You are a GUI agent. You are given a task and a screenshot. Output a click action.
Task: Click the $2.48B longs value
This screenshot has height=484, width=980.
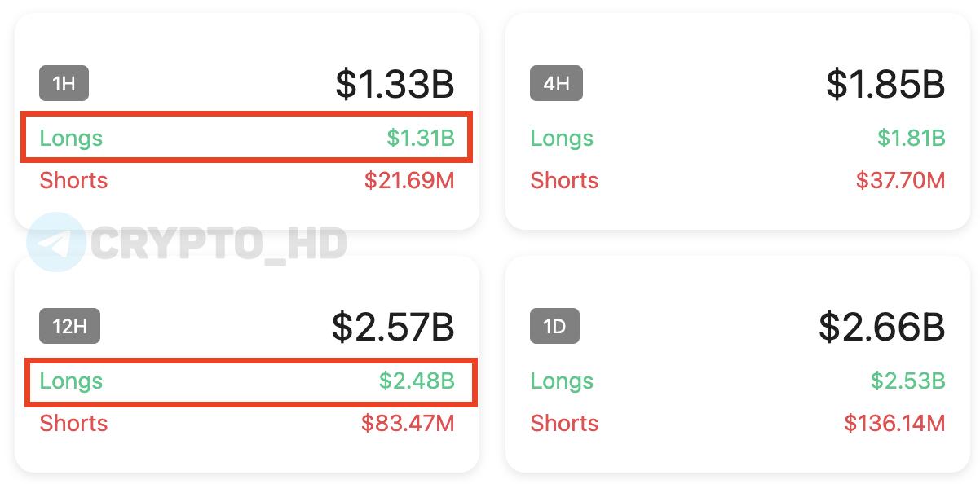click(x=417, y=381)
